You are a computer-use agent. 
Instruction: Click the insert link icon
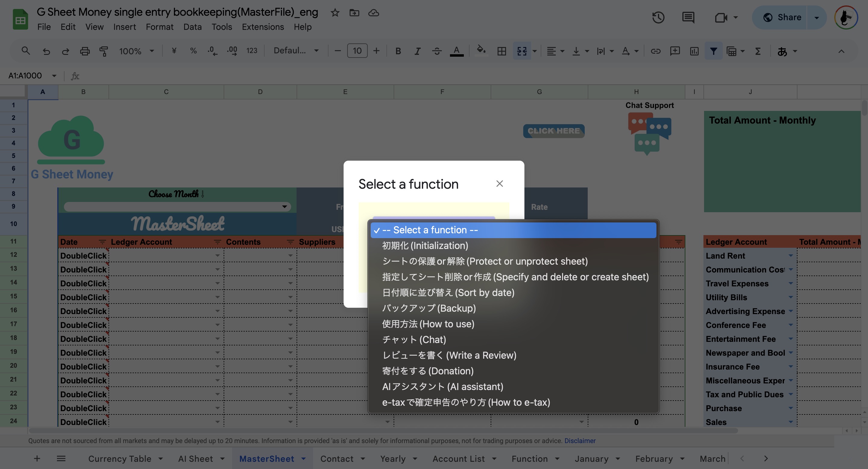[x=656, y=51]
